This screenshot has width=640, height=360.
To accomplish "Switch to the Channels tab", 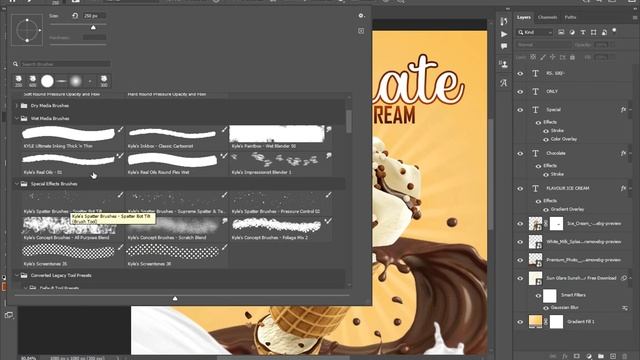I will (x=547, y=17).
